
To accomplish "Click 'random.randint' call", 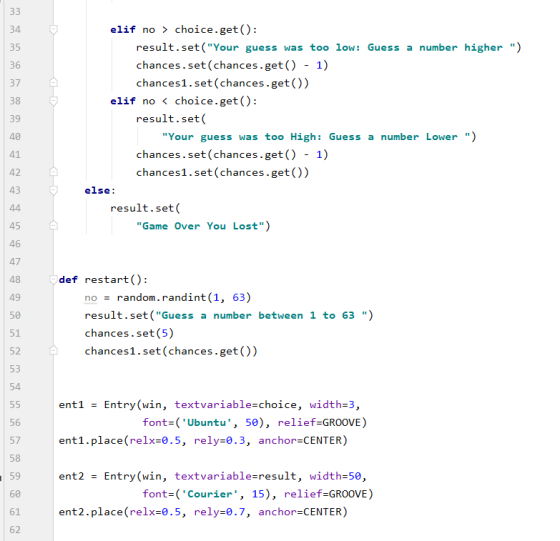I will point(161,297).
